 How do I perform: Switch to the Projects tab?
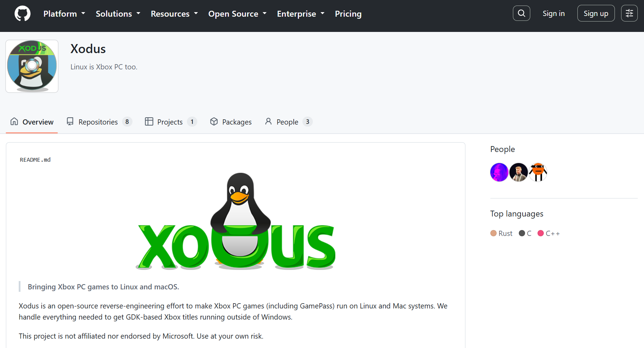point(171,122)
